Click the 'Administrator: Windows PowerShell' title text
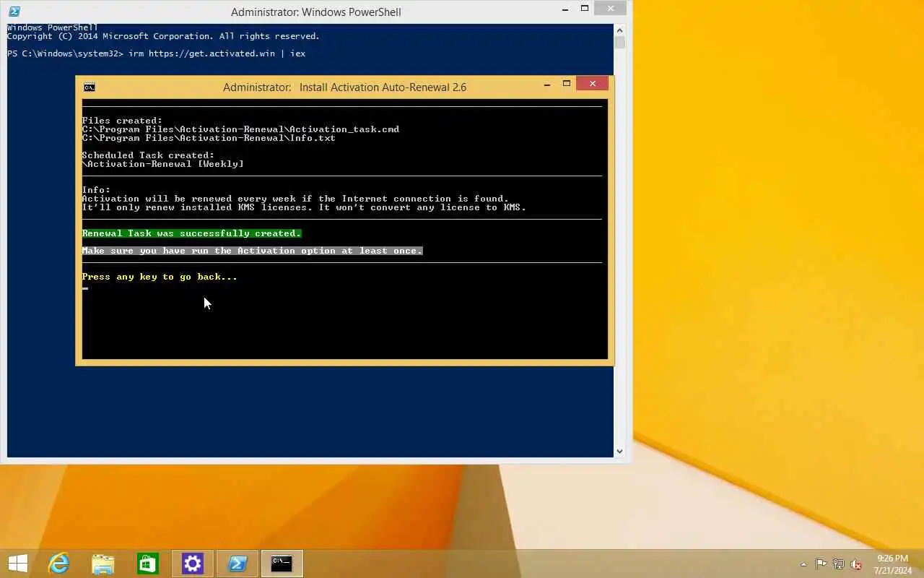Viewport: 924px width, 578px height. coord(316,12)
